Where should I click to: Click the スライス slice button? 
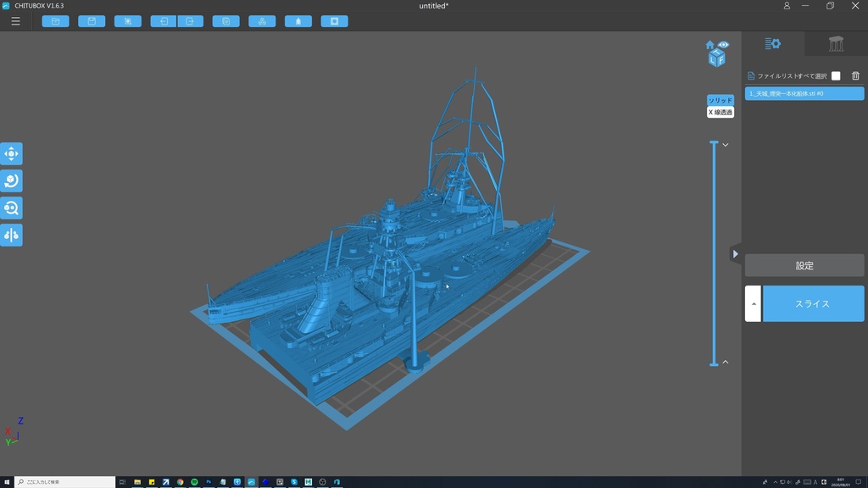(x=813, y=304)
